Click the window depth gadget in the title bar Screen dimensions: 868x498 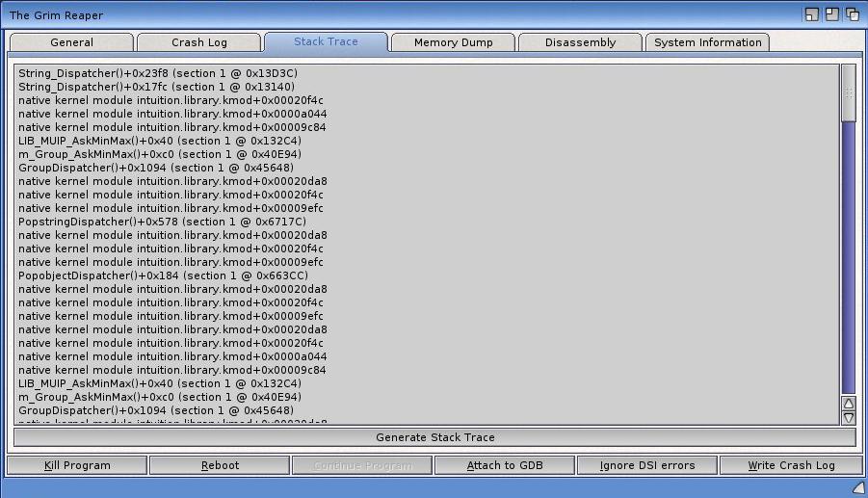click(x=852, y=14)
